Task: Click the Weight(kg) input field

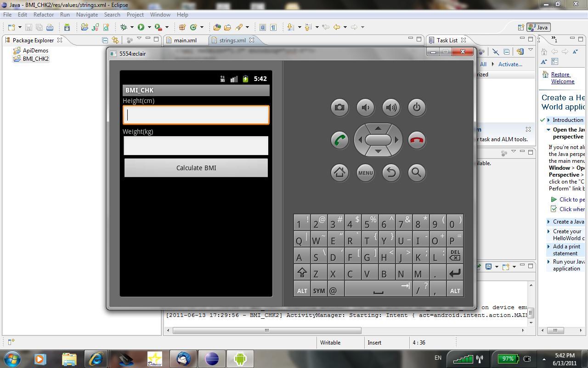Action: [x=196, y=145]
